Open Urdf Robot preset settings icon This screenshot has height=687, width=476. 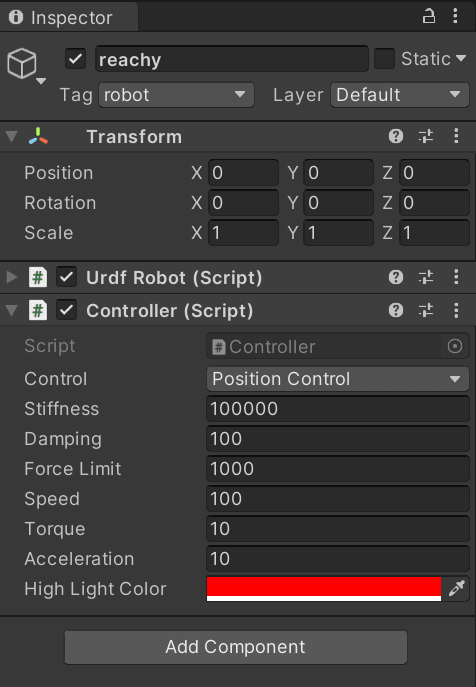click(426, 277)
